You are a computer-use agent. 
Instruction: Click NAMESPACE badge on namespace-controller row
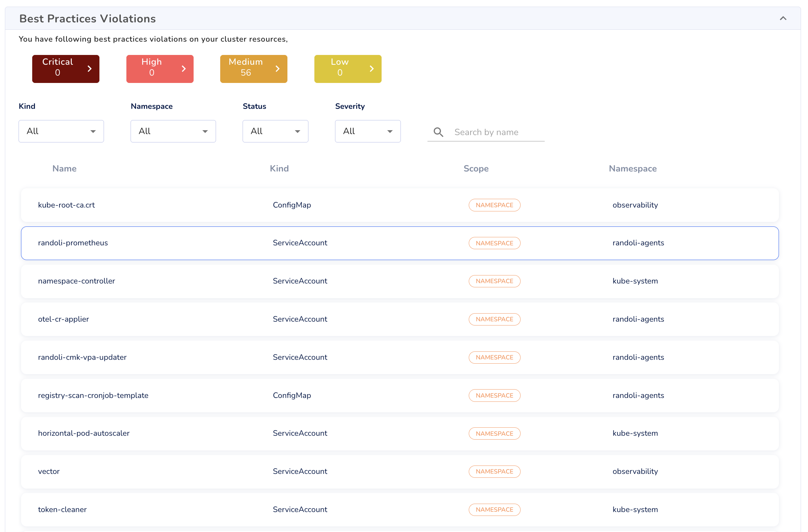click(494, 281)
